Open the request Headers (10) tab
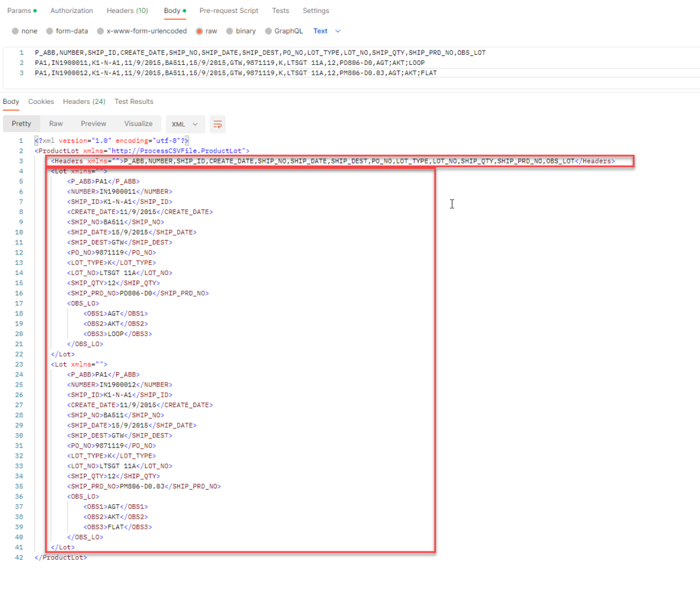This screenshot has width=700, height=589. 127,11
